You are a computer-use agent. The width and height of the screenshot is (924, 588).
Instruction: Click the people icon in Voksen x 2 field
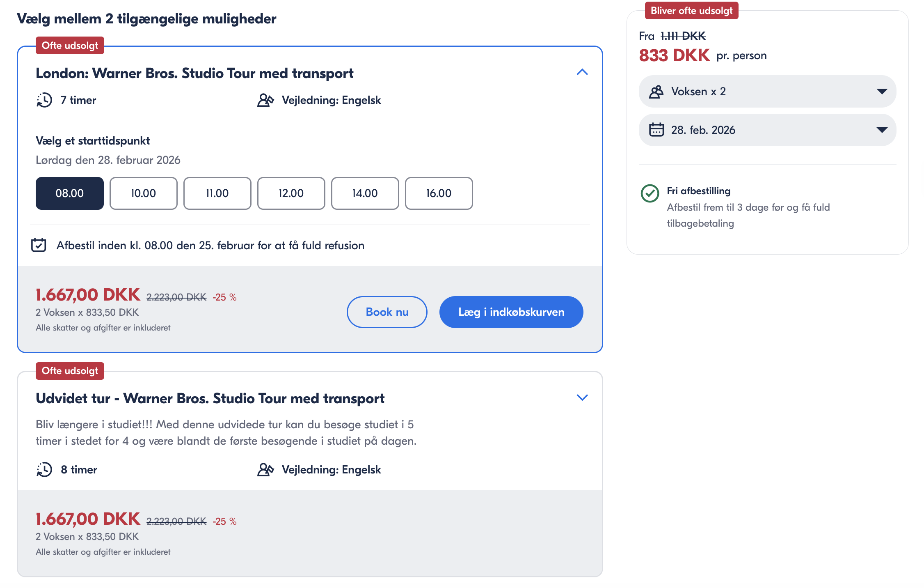click(x=656, y=92)
